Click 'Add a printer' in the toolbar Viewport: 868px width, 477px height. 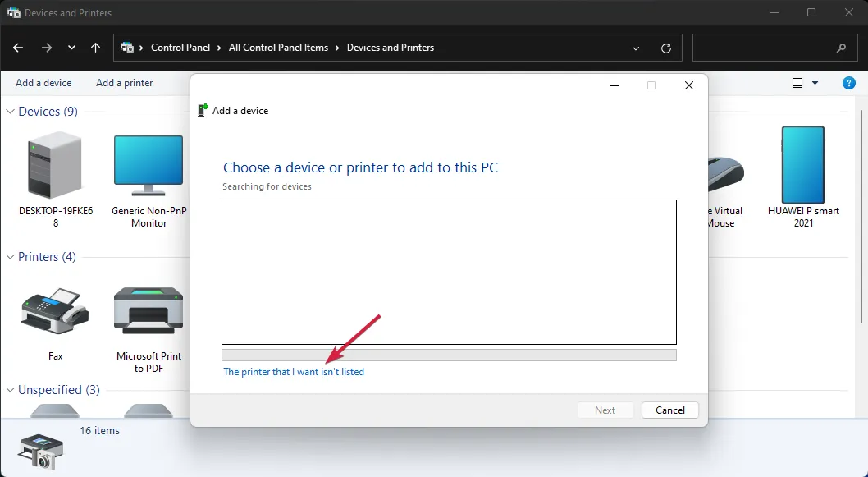[x=124, y=83]
